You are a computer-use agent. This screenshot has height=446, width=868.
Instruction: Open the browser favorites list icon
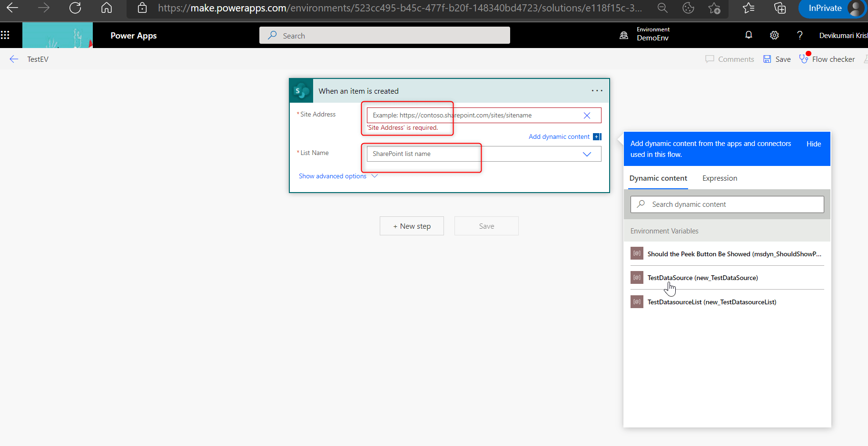[x=749, y=8]
